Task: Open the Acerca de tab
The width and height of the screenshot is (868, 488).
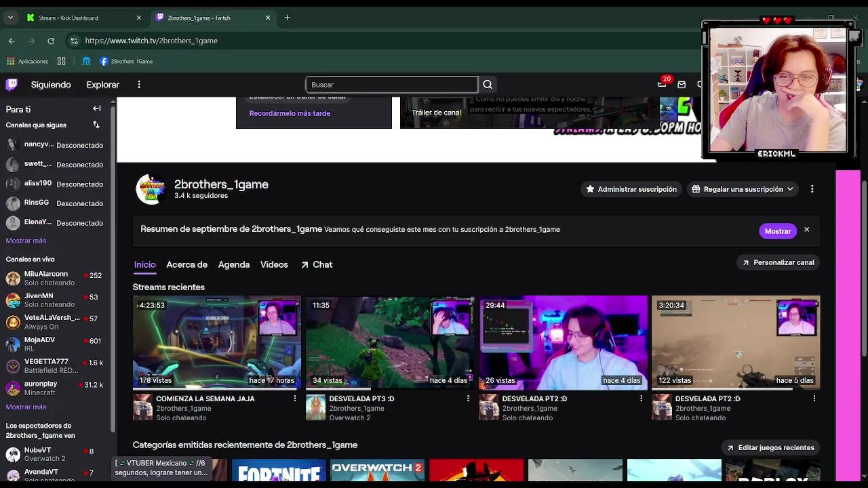Action: pyautogui.click(x=186, y=264)
